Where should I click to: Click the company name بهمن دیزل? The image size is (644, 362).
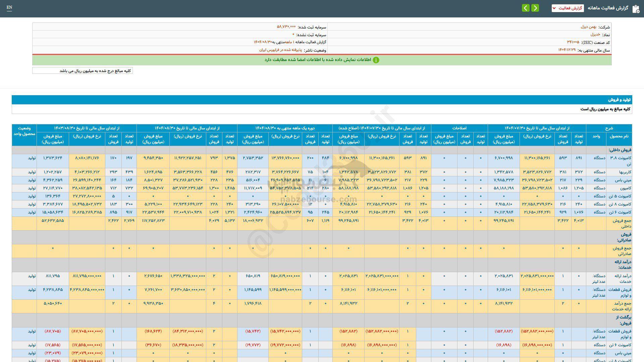click(x=588, y=27)
